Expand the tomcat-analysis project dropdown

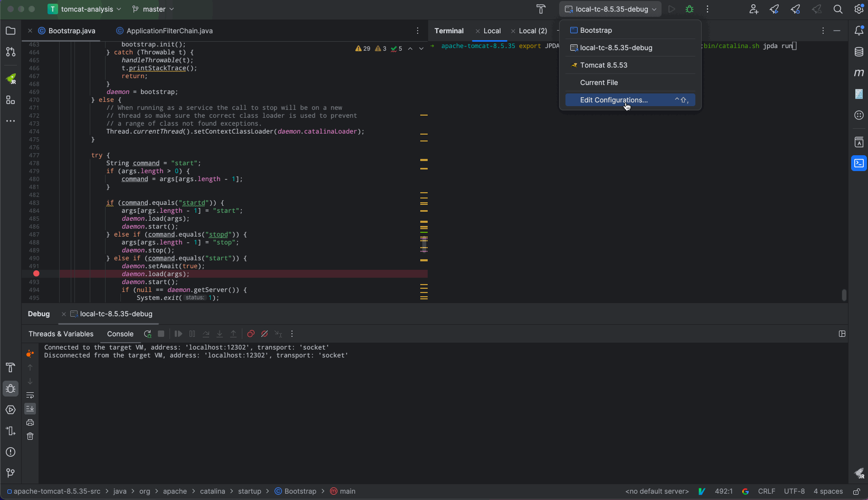86,9
